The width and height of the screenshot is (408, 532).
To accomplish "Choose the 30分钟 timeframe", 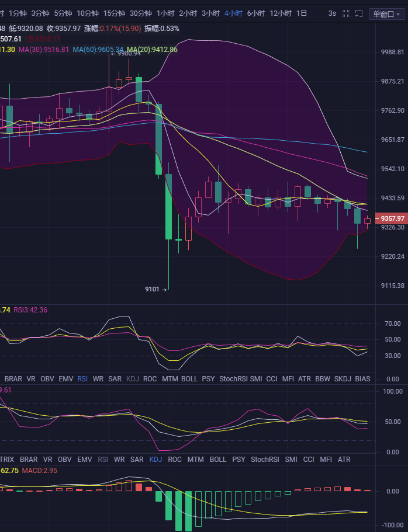I will (x=140, y=13).
